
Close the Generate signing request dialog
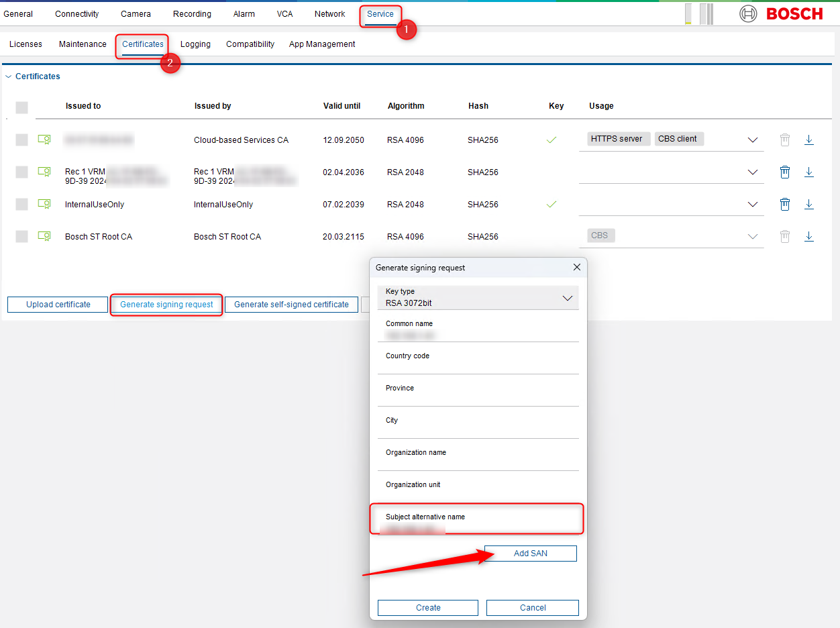[x=576, y=267]
